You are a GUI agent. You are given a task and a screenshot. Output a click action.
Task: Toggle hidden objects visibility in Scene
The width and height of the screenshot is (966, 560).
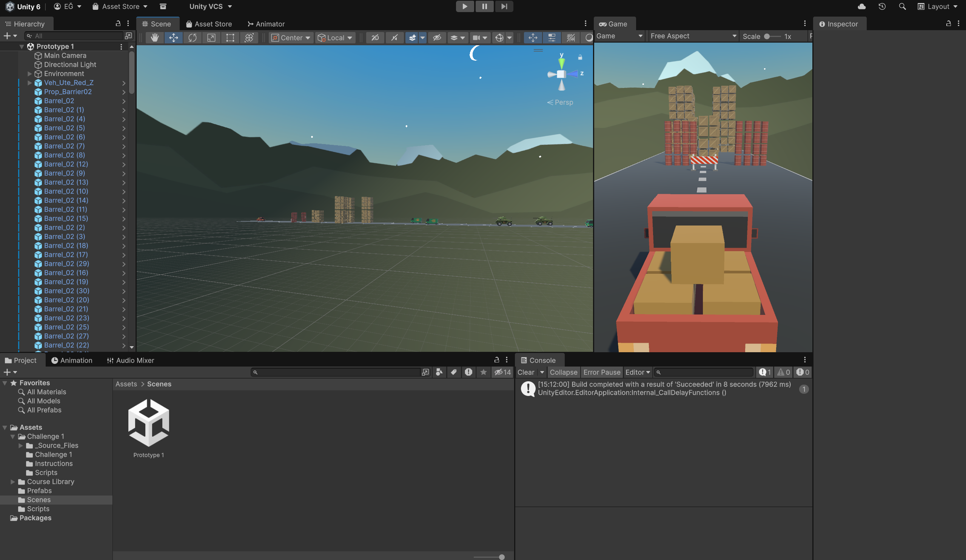coord(437,38)
